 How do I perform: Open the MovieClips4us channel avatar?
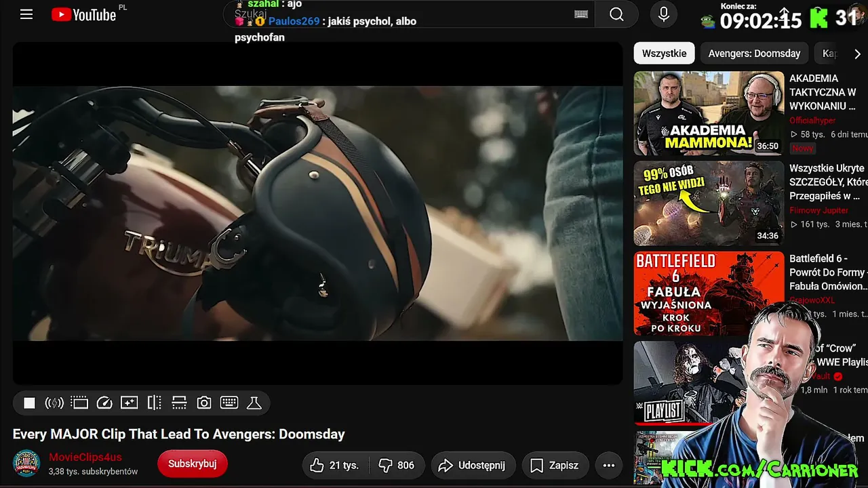point(26,464)
